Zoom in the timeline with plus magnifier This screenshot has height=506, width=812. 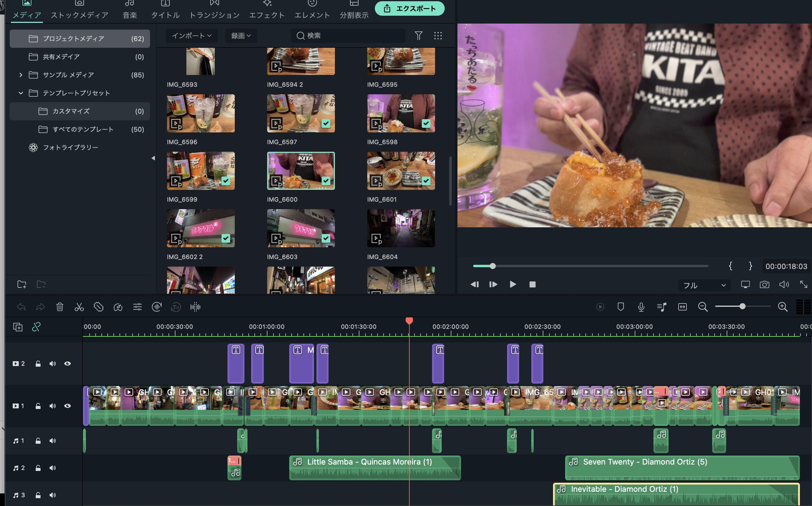tap(783, 307)
